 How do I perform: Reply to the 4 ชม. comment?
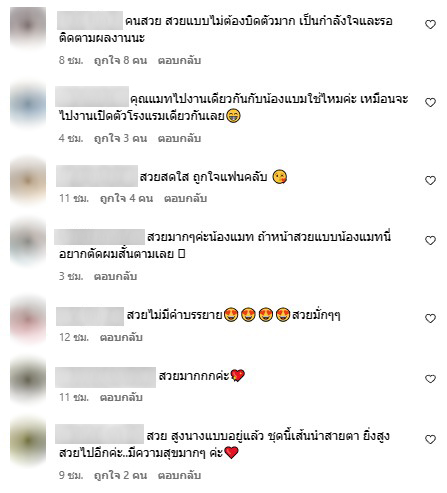click(179, 138)
